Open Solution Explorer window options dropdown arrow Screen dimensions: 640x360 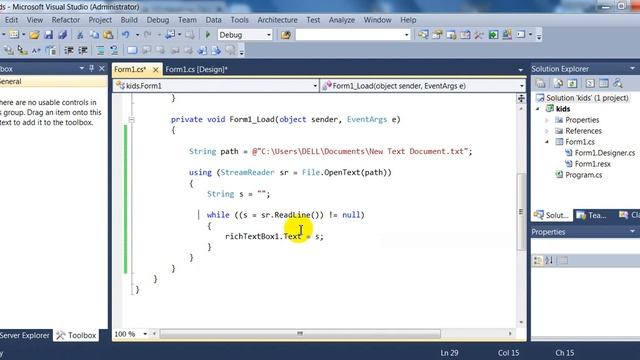tap(632, 69)
